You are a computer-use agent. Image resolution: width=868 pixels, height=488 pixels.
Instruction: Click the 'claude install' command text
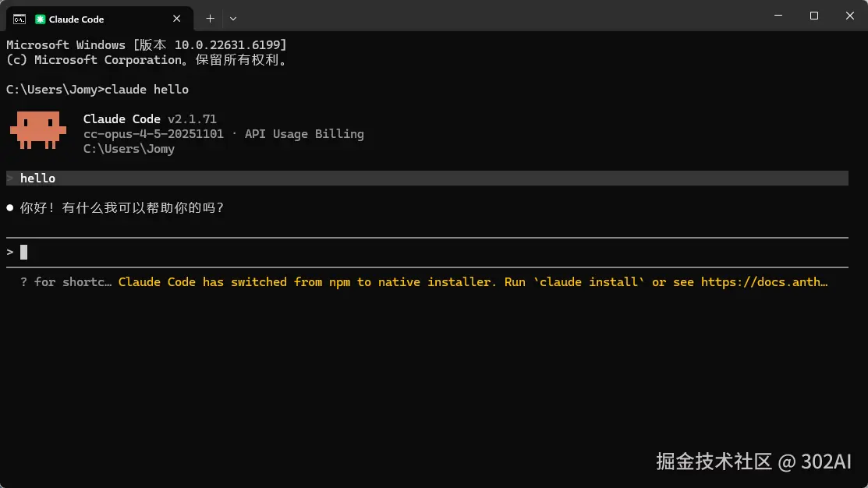[x=589, y=282]
